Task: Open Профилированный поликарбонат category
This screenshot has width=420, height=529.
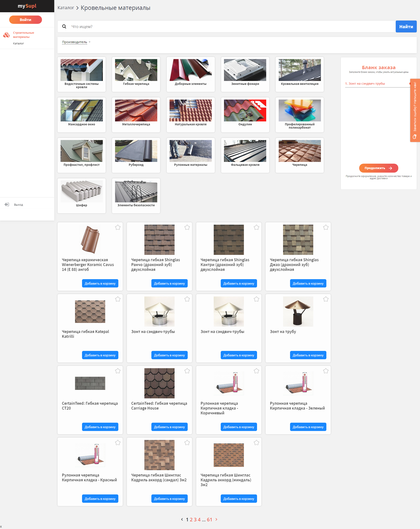Action: [299, 115]
